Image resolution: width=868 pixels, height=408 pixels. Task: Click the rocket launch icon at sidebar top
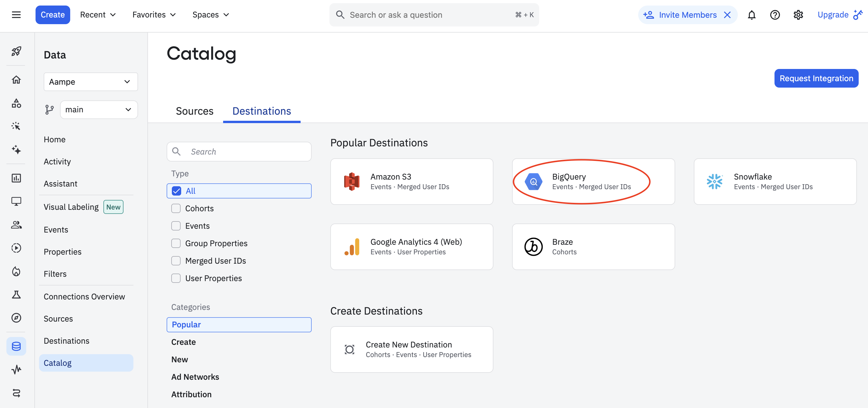coord(16,52)
